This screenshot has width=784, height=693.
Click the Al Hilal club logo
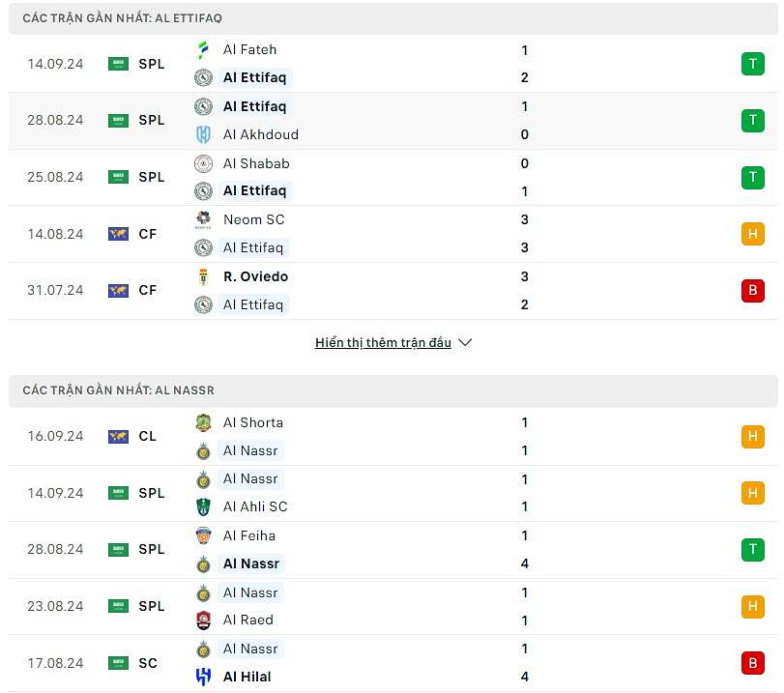pyautogui.click(x=203, y=677)
